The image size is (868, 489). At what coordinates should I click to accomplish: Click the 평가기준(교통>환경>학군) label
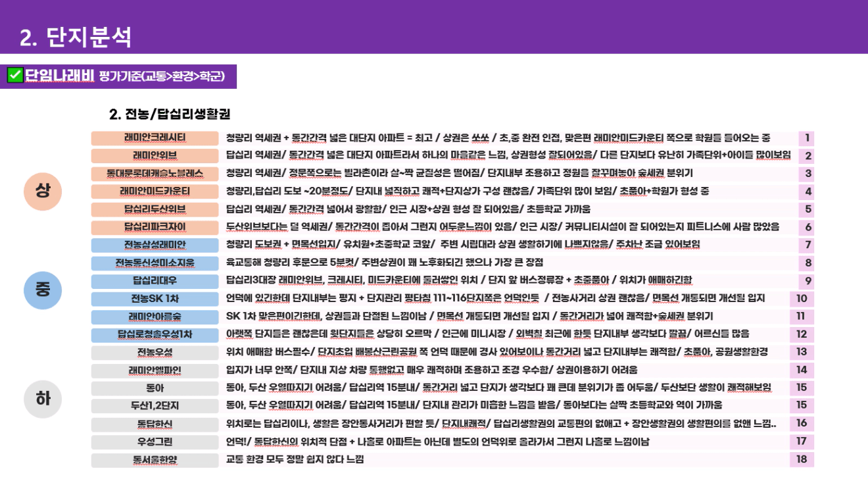162,76
